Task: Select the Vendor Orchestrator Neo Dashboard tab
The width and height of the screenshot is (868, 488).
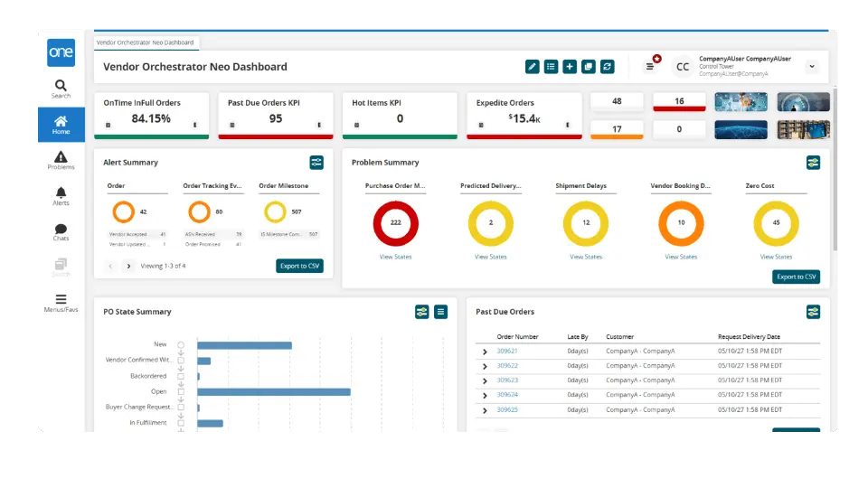Action: click(x=145, y=42)
